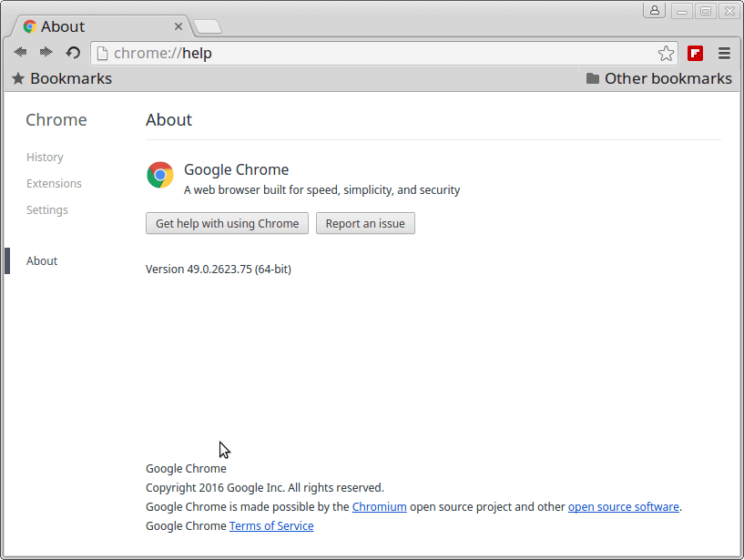Maximize the Chrome window
The width and height of the screenshot is (744, 560).
pyautogui.click(x=706, y=11)
